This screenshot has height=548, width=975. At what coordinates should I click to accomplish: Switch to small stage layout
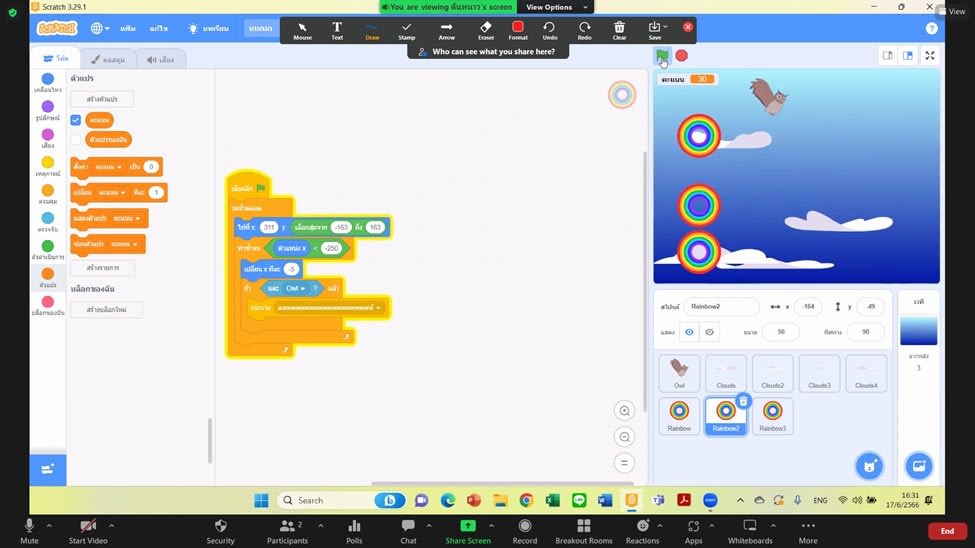(887, 55)
